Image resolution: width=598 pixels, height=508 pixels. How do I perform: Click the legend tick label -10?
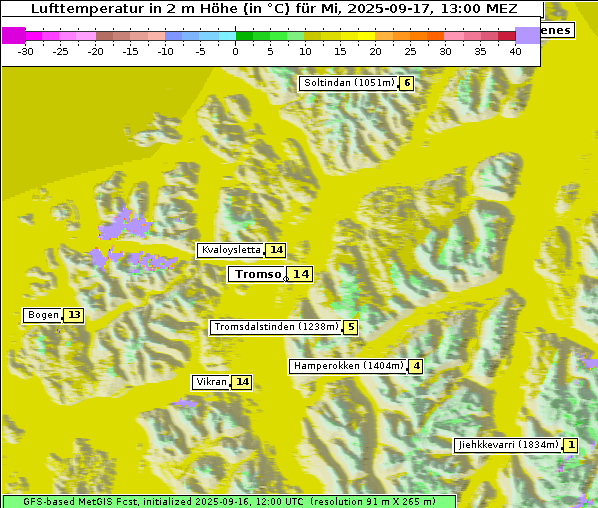[x=165, y=51]
